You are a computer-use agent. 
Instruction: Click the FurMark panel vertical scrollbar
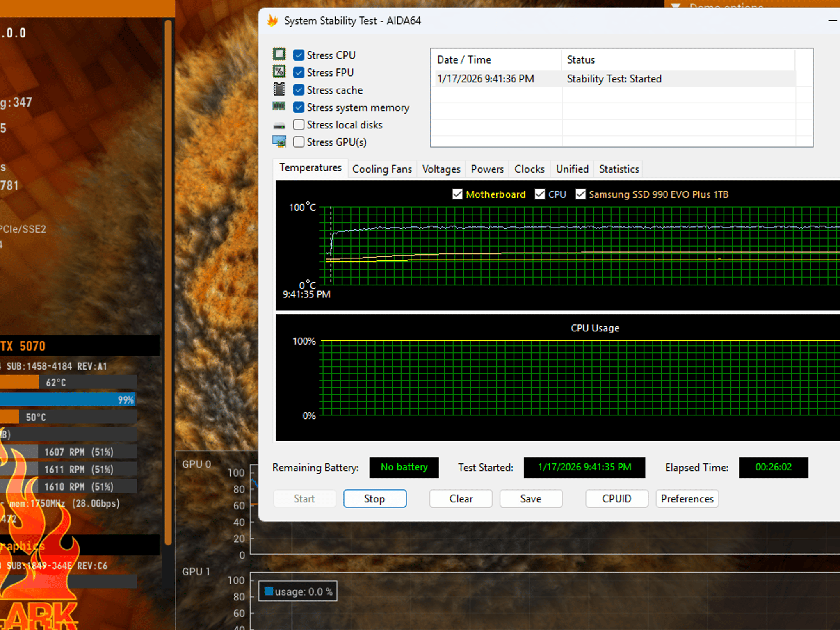[168, 282]
